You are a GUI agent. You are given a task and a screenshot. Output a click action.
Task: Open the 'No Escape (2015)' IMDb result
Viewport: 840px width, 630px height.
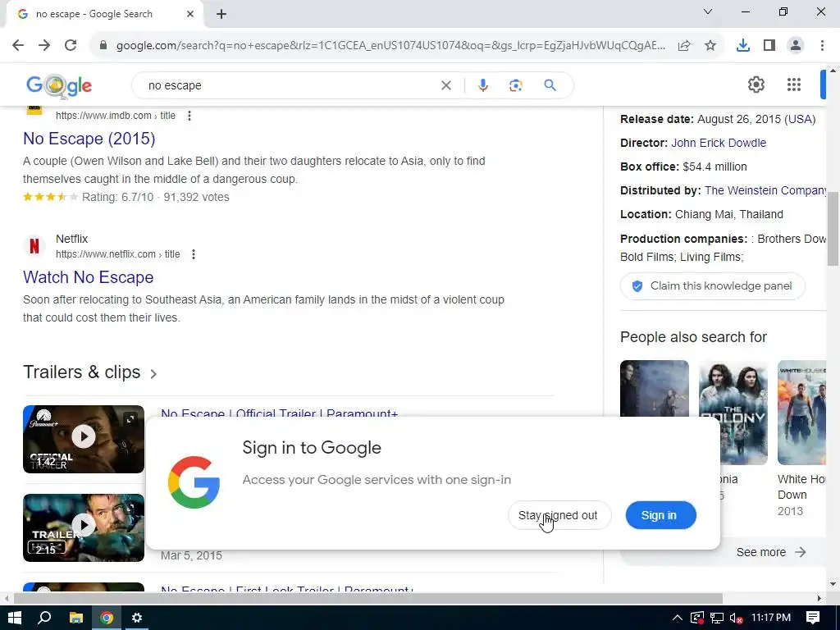coord(89,139)
